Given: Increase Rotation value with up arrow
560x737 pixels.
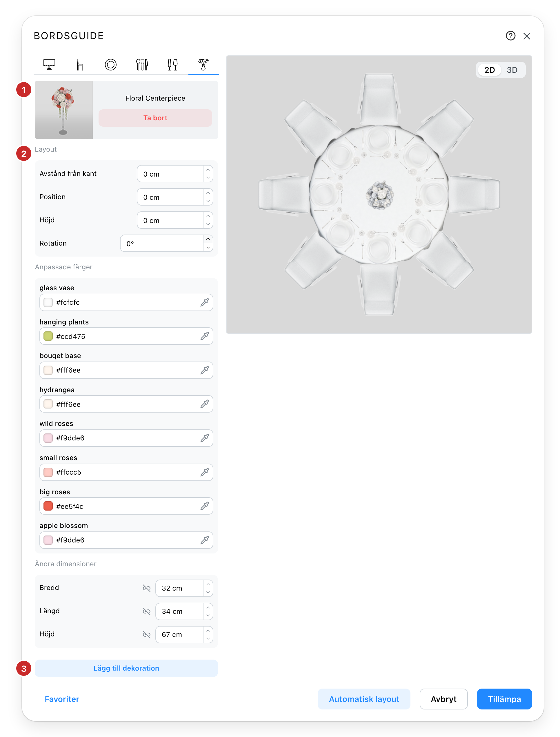Looking at the screenshot, I should point(208,239).
